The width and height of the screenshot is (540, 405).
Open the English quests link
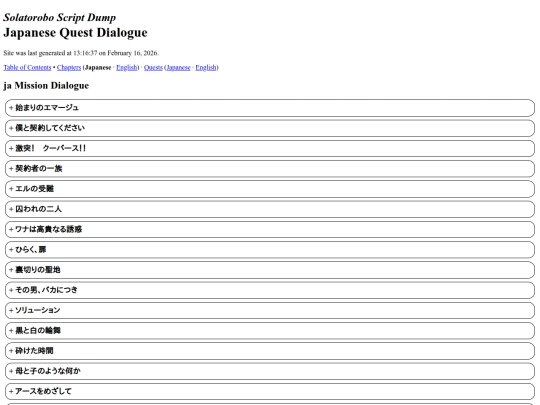[206, 68]
